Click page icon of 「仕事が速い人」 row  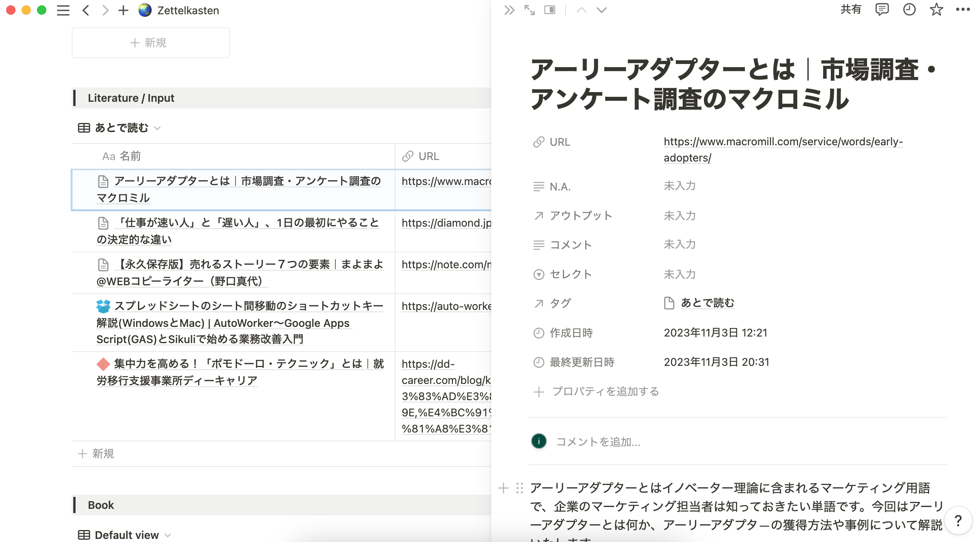coord(103,223)
